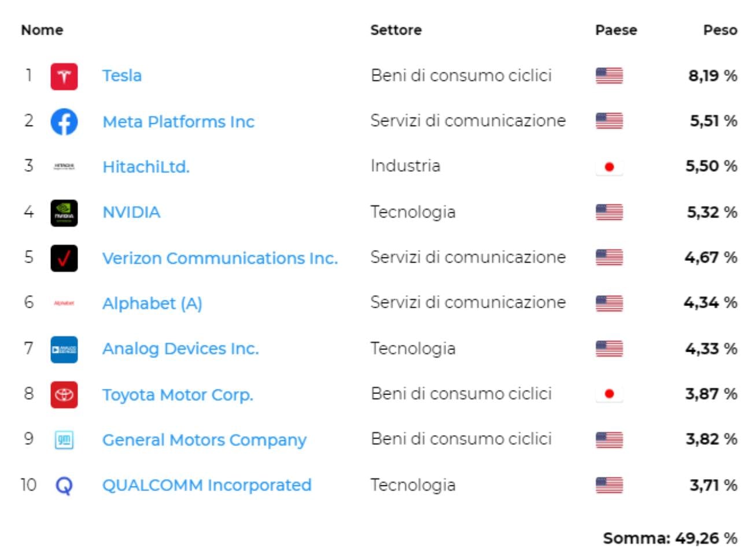
Task: Click the Verizon checkmark logo
Action: 64,258
